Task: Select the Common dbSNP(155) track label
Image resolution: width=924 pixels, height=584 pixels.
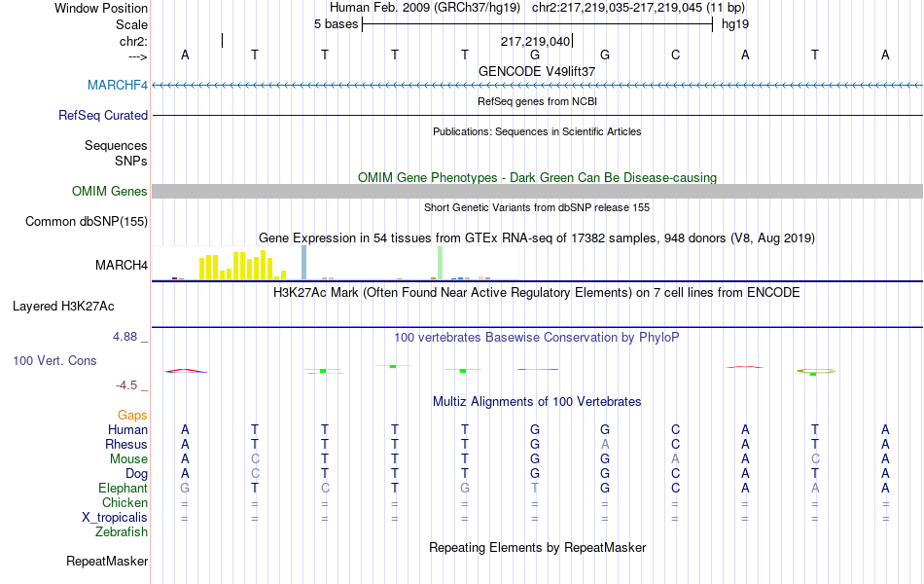Action: tap(86, 221)
